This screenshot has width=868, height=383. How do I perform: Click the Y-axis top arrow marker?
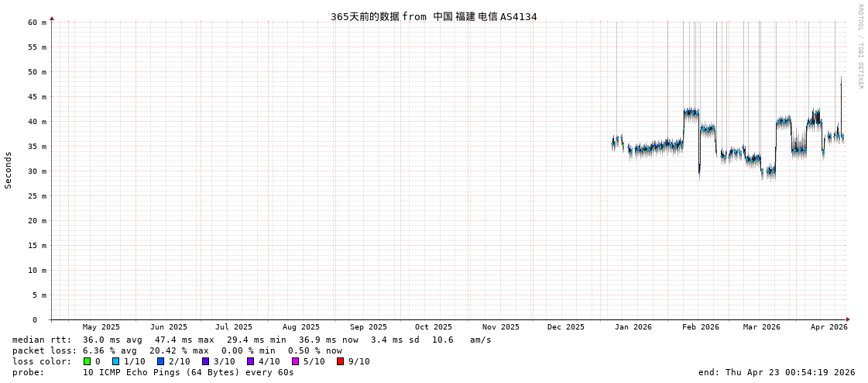point(52,18)
